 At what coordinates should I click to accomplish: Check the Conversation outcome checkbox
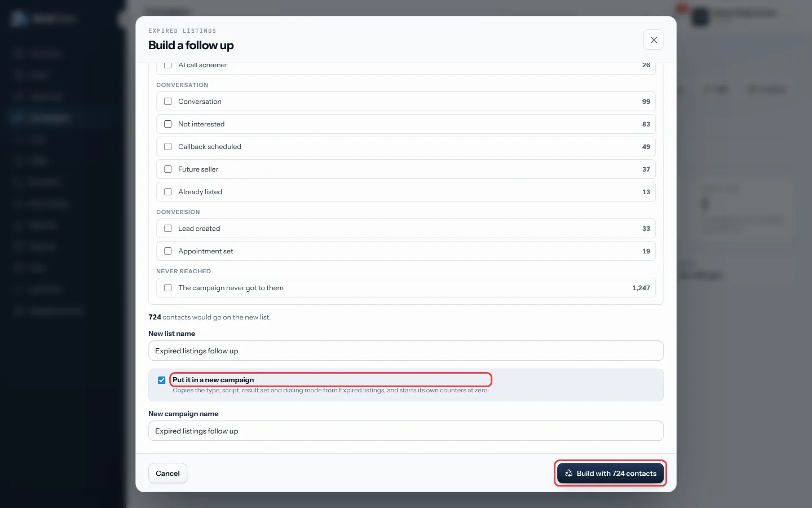[x=168, y=102]
